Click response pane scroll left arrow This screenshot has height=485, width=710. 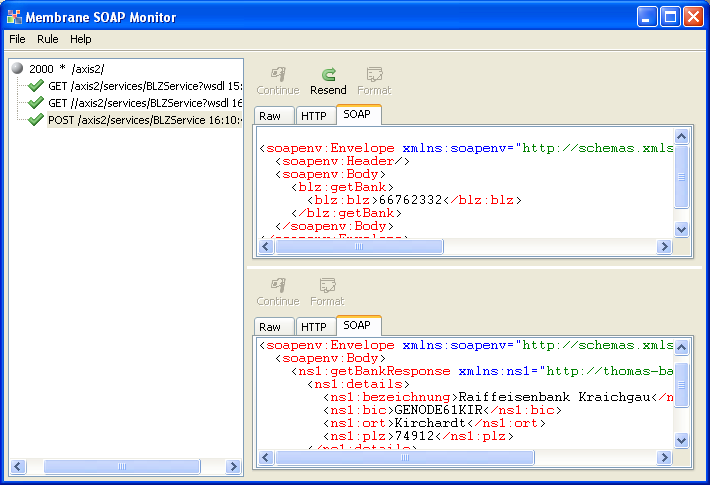(266, 457)
